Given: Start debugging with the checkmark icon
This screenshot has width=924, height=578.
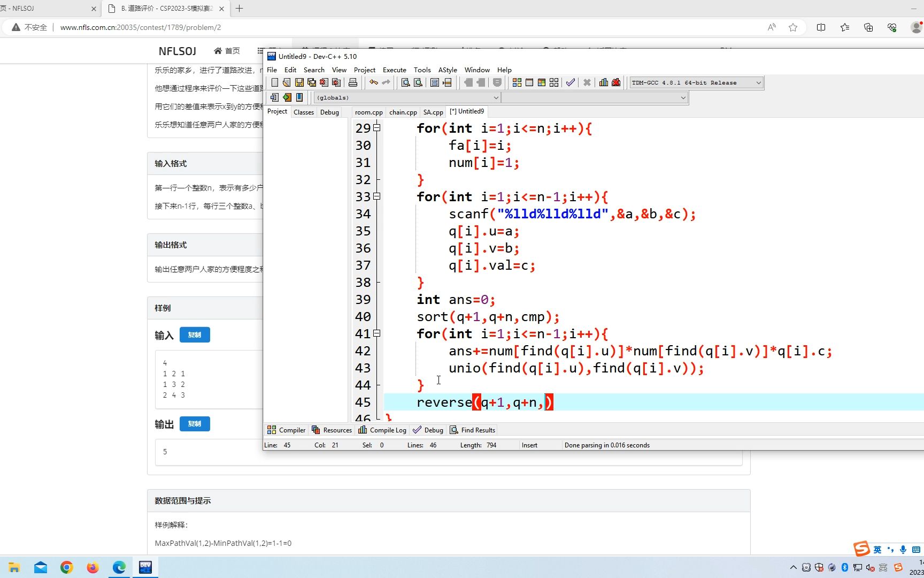Looking at the screenshot, I should click(x=571, y=82).
